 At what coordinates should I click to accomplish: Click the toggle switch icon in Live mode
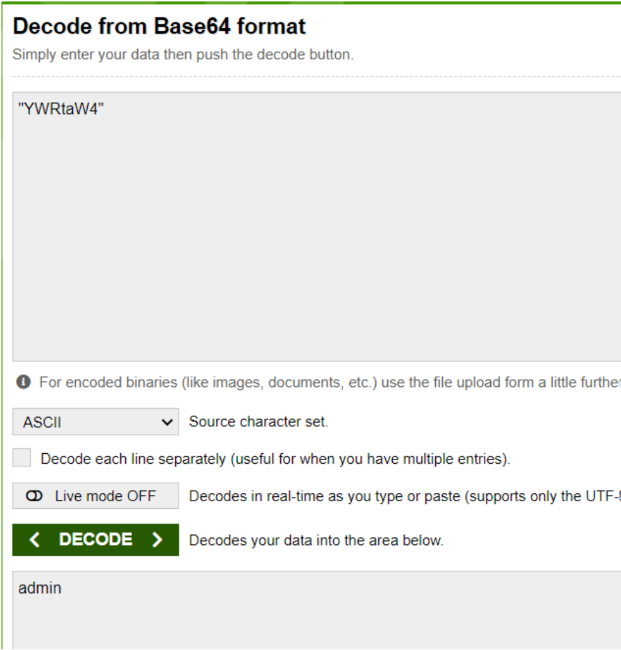[x=35, y=496]
